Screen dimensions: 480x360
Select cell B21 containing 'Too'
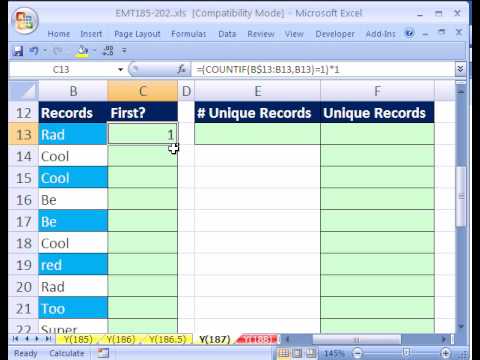click(73, 308)
